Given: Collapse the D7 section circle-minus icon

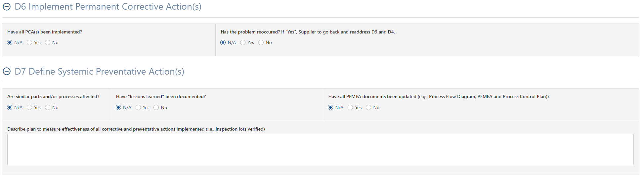Looking at the screenshot, I should coord(7,71).
